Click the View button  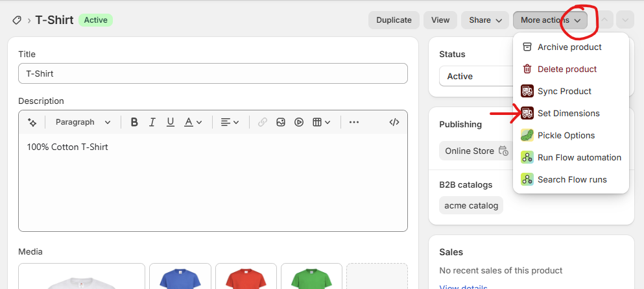pyautogui.click(x=440, y=20)
